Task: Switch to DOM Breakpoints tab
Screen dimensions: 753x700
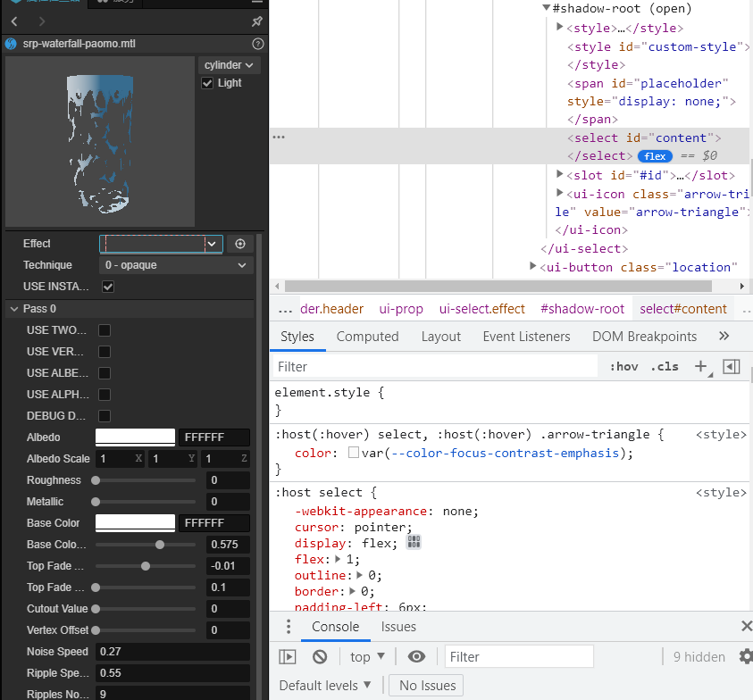Action: (x=644, y=337)
